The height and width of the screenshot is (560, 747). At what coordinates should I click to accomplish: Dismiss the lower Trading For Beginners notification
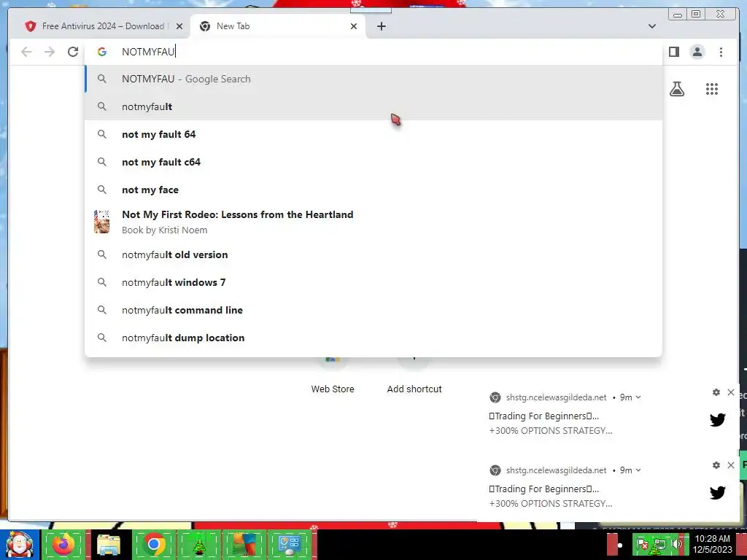coord(731,464)
